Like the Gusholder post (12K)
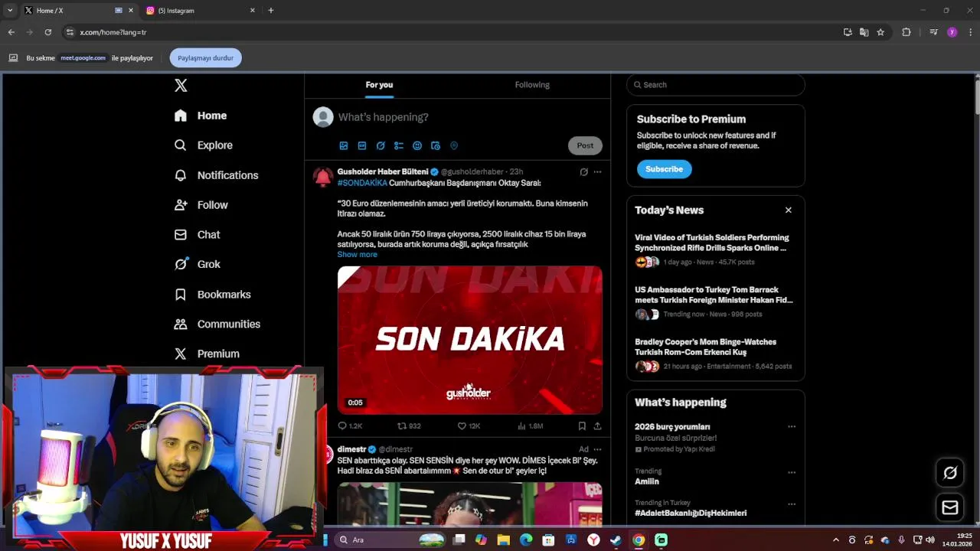The height and width of the screenshot is (551, 980). coord(469,425)
